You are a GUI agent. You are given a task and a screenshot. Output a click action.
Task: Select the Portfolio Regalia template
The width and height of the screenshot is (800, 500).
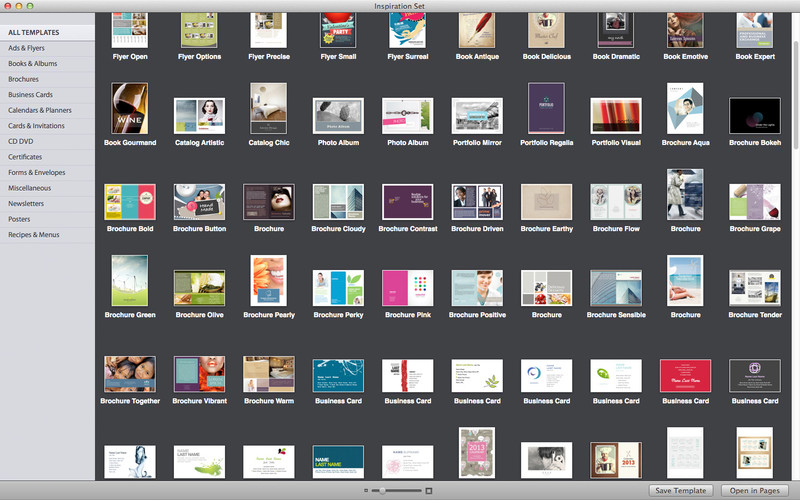tap(546, 108)
